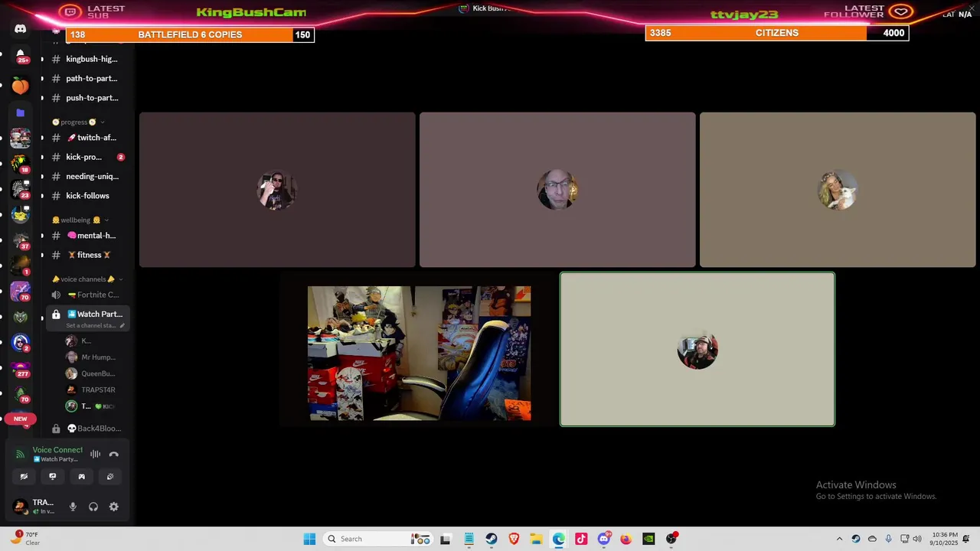Deafen with headphones icon
This screenshot has width=980, height=551.
point(93,507)
